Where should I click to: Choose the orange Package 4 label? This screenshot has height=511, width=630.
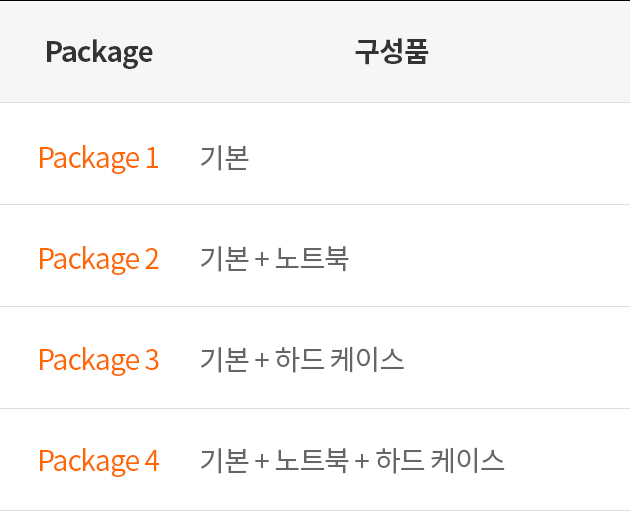point(99,461)
